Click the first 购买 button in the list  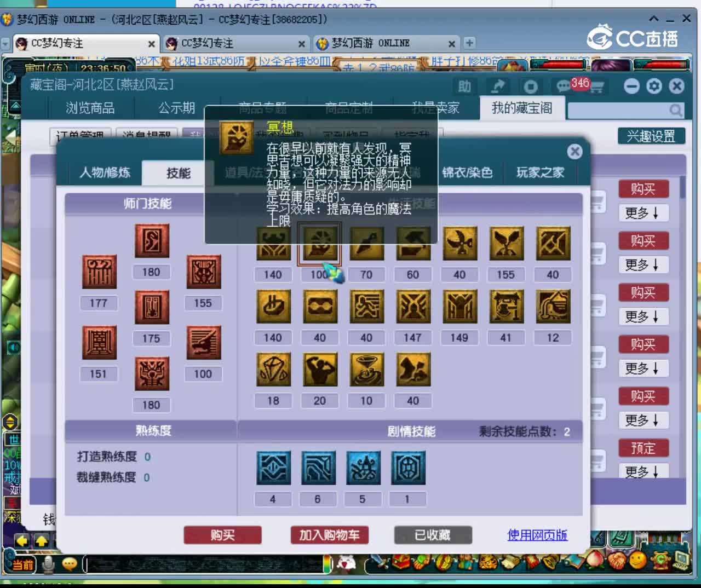pyautogui.click(x=643, y=189)
